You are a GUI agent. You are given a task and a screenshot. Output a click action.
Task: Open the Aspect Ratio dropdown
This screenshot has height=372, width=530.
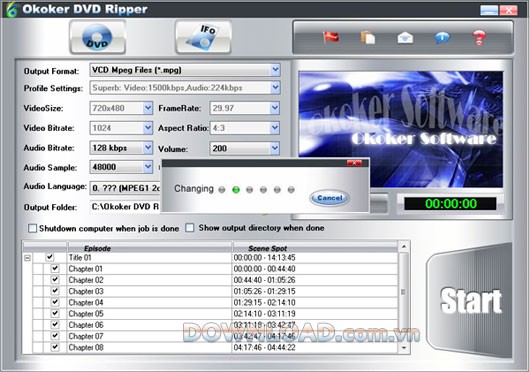click(274, 128)
